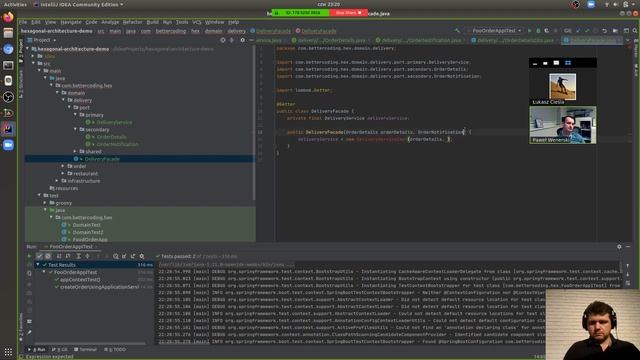Collapse all test results icon
Viewport: 640px width, 360px height.
tap(87, 256)
